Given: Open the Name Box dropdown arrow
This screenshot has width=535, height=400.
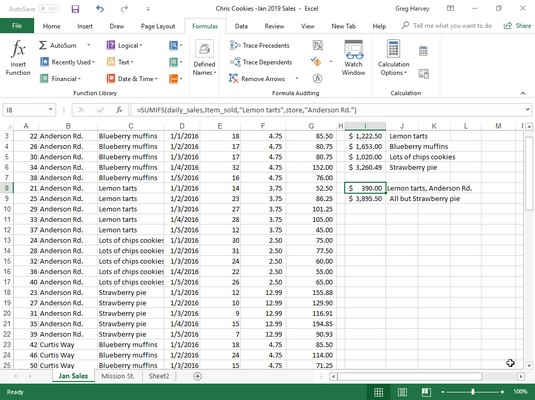Looking at the screenshot, I should [50, 110].
